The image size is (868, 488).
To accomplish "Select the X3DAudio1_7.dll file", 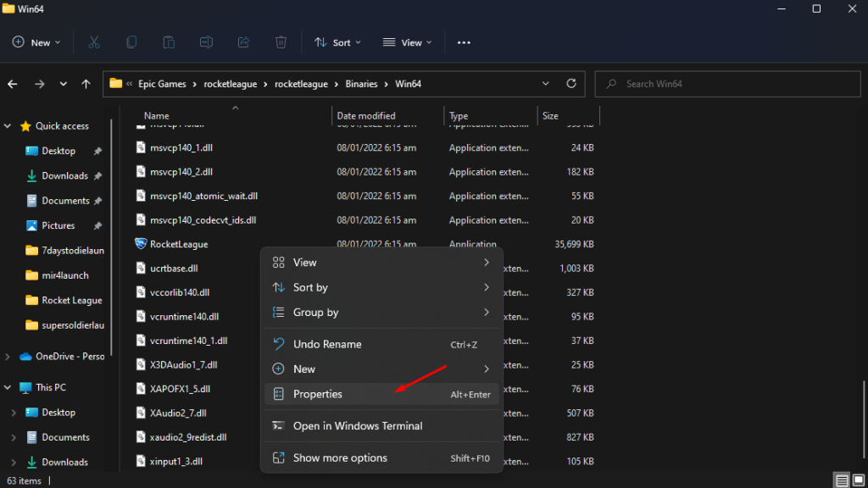I will (x=183, y=364).
